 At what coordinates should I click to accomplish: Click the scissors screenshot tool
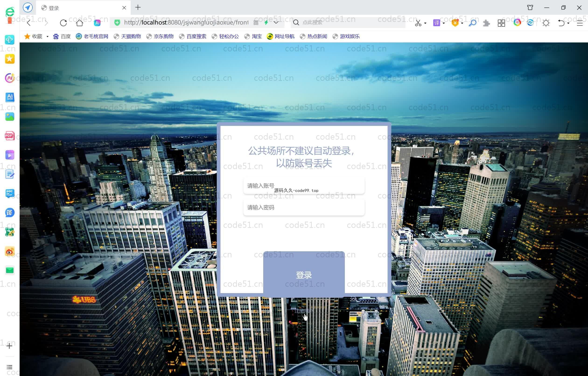418,23
